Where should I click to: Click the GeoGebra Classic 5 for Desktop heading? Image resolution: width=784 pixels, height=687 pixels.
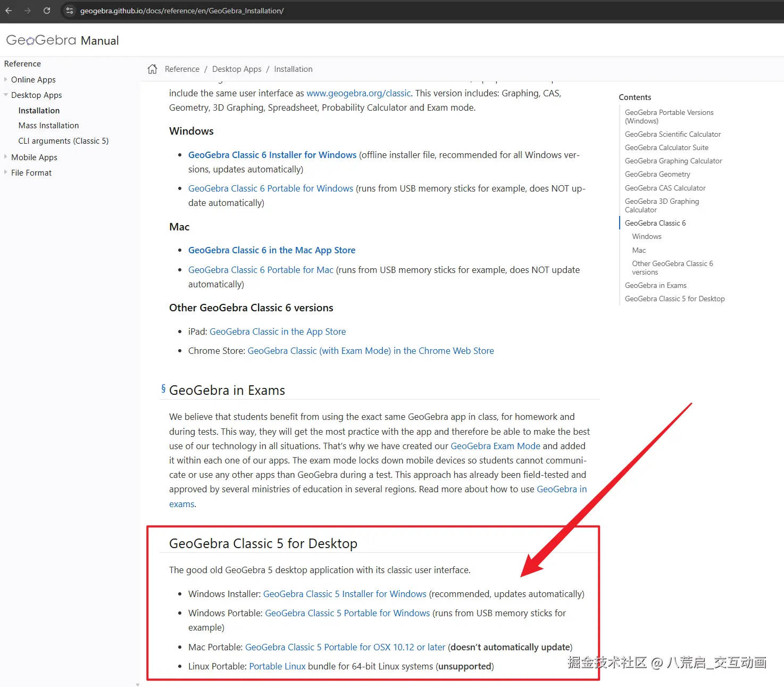tap(263, 543)
